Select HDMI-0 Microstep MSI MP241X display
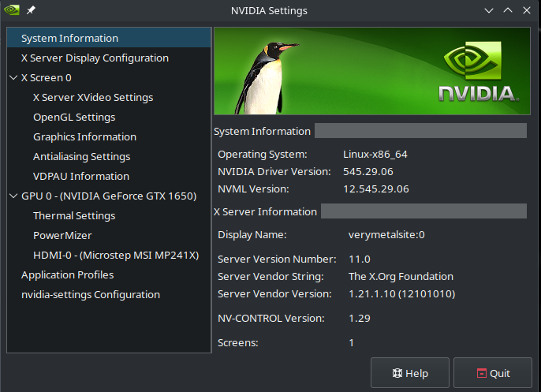This screenshot has height=392, width=541. pyautogui.click(x=116, y=255)
